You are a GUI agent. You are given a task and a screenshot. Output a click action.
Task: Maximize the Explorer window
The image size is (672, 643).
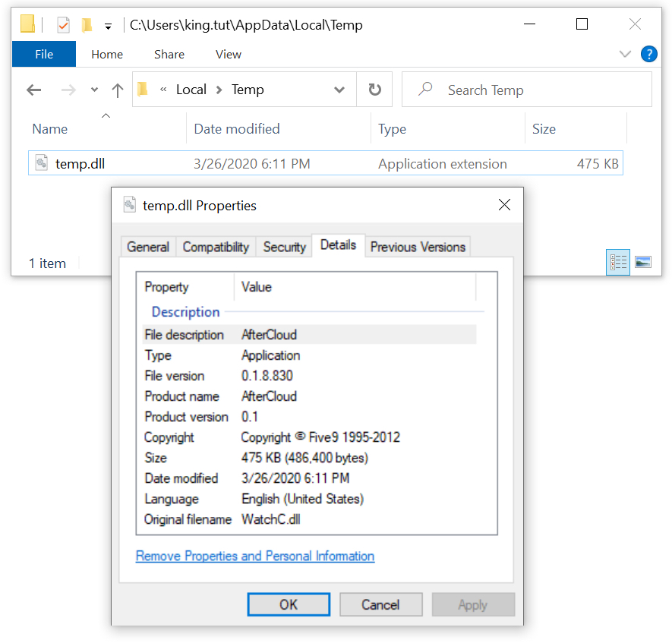tap(582, 24)
